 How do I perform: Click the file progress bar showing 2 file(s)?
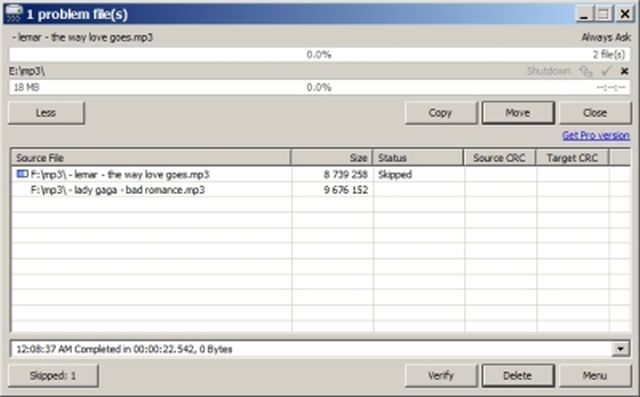pos(320,55)
